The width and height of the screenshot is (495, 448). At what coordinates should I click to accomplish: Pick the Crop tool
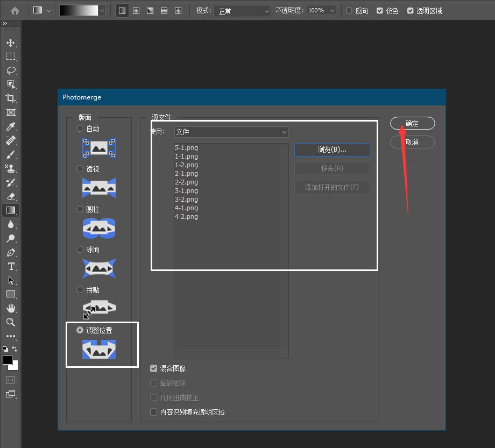click(x=10, y=98)
